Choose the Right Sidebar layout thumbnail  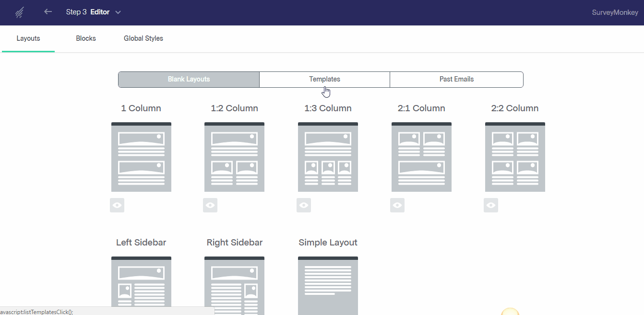pos(234,286)
